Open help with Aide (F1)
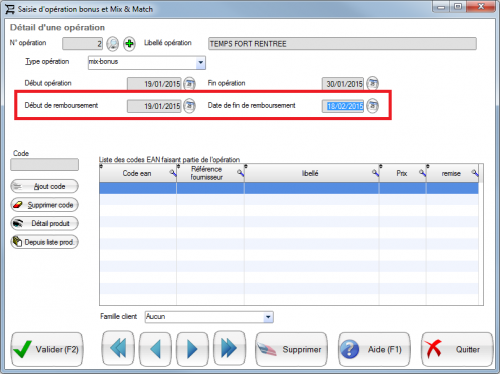Image resolution: width=500 pixels, height=374 pixels. tap(374, 349)
